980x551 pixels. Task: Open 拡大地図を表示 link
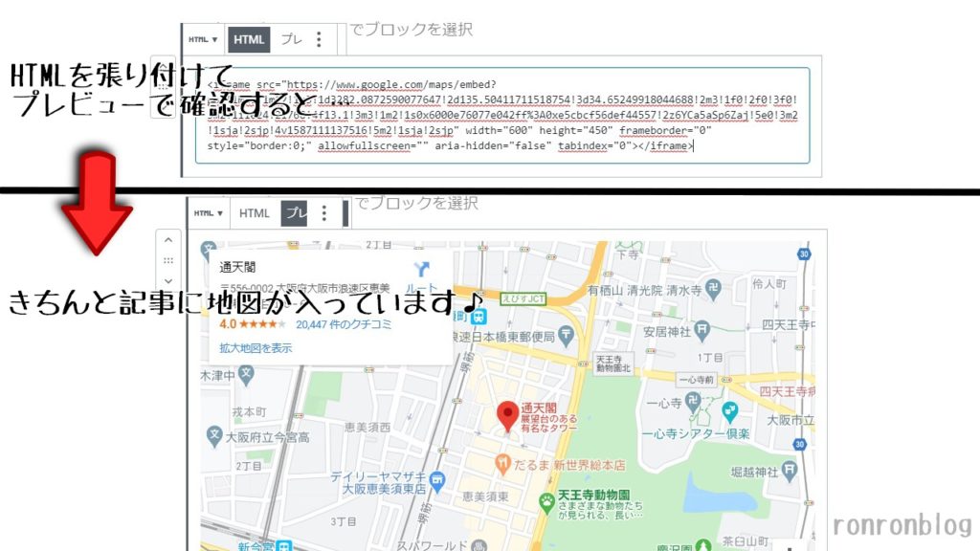click(x=256, y=348)
